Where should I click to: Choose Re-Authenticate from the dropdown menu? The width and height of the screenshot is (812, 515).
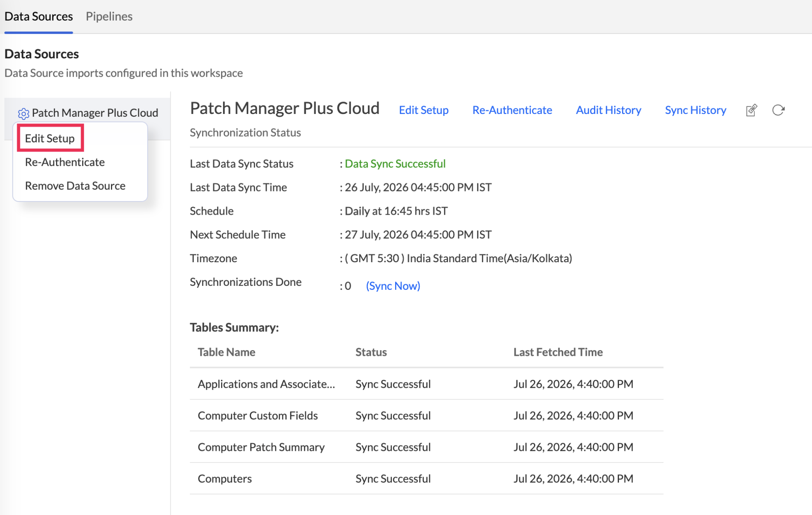coord(65,162)
